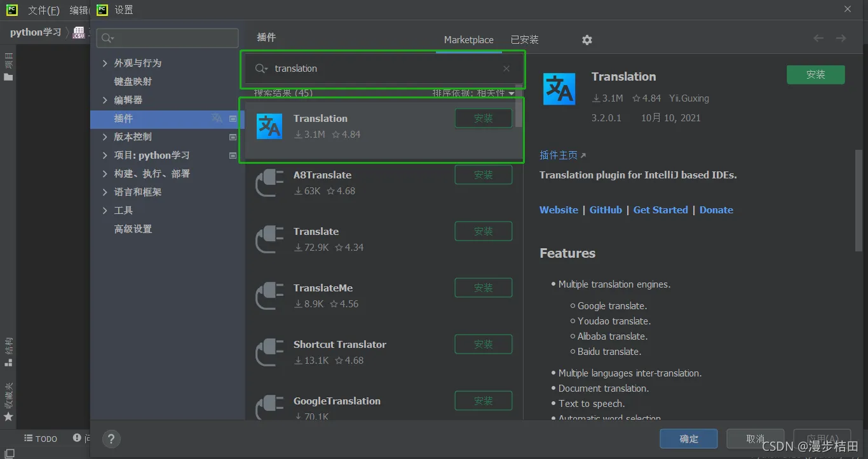The height and width of the screenshot is (459, 868).
Task: Switch to the Marketplace tab
Action: click(x=468, y=40)
